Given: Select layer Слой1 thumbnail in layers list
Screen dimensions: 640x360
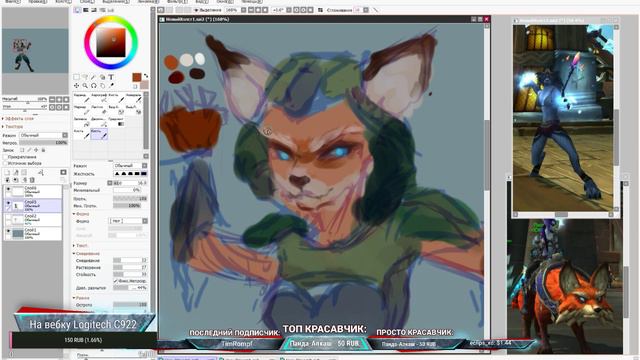Looking at the screenshot, I should [x=18, y=233].
